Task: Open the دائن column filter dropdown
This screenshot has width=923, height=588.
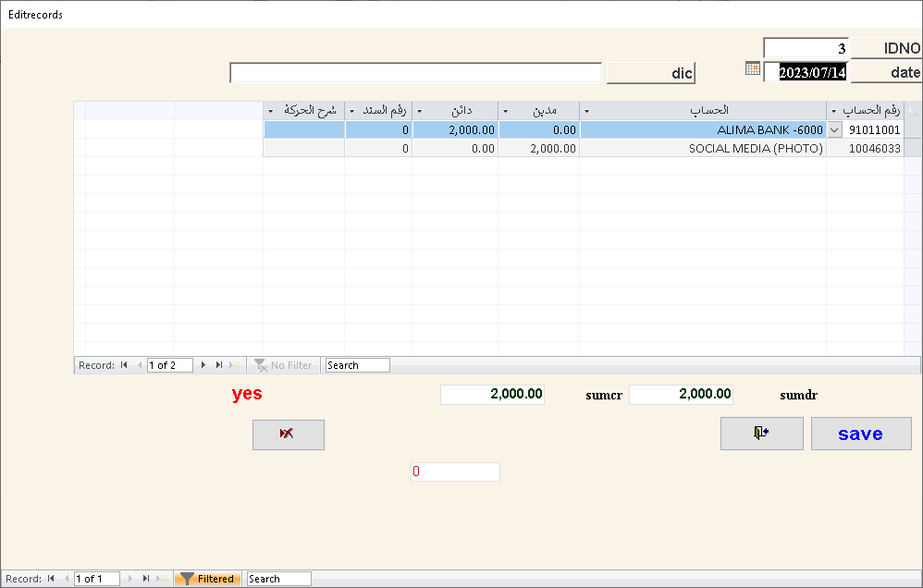Action: tap(419, 111)
